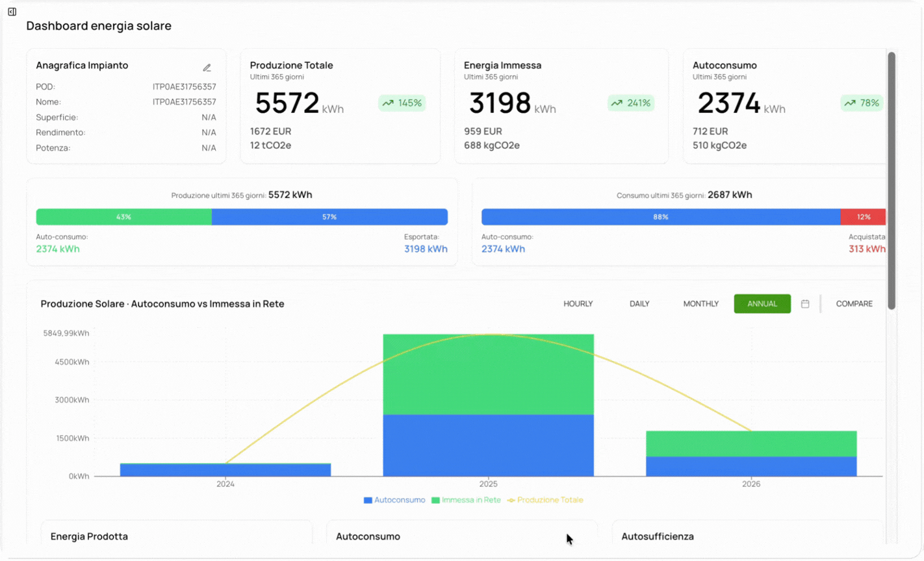Click Acquistata 313 kWh value

(x=867, y=249)
